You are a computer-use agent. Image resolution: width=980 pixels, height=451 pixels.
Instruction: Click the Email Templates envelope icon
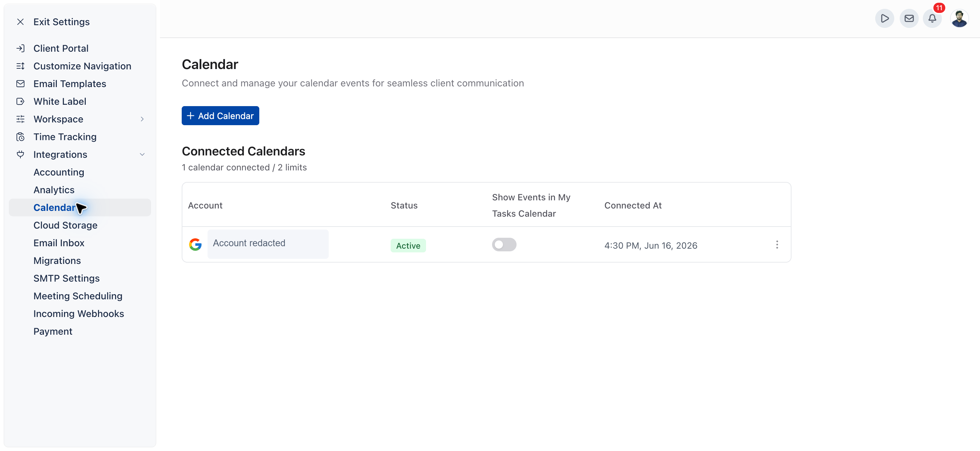point(20,84)
